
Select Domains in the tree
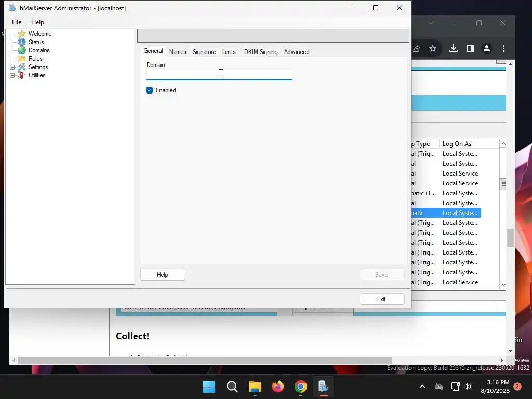(x=39, y=50)
